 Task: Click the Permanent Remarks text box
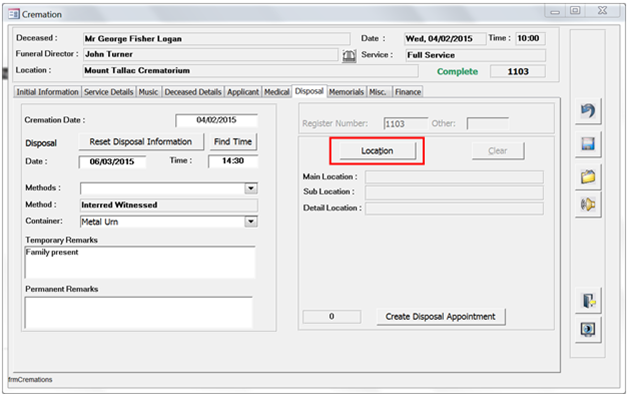coord(139,313)
